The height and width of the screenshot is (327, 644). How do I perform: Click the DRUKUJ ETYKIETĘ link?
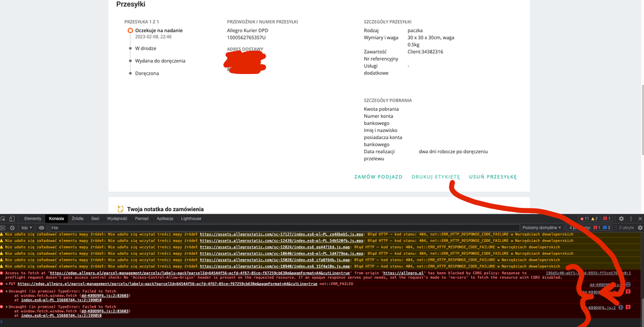[x=435, y=177]
